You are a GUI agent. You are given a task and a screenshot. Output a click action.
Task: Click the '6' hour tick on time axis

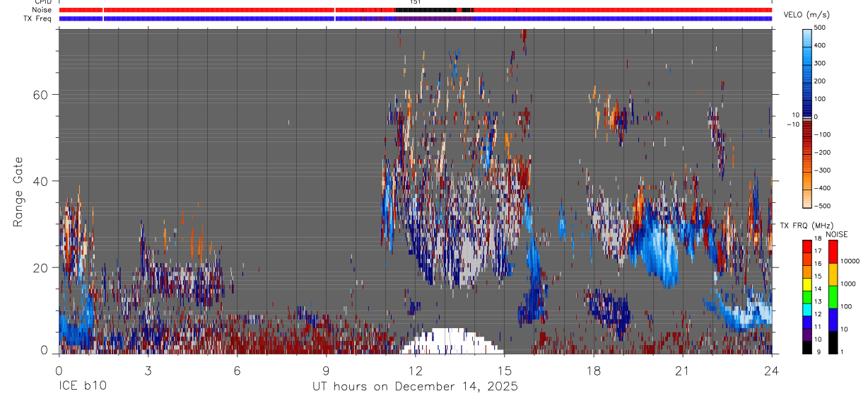click(x=237, y=371)
